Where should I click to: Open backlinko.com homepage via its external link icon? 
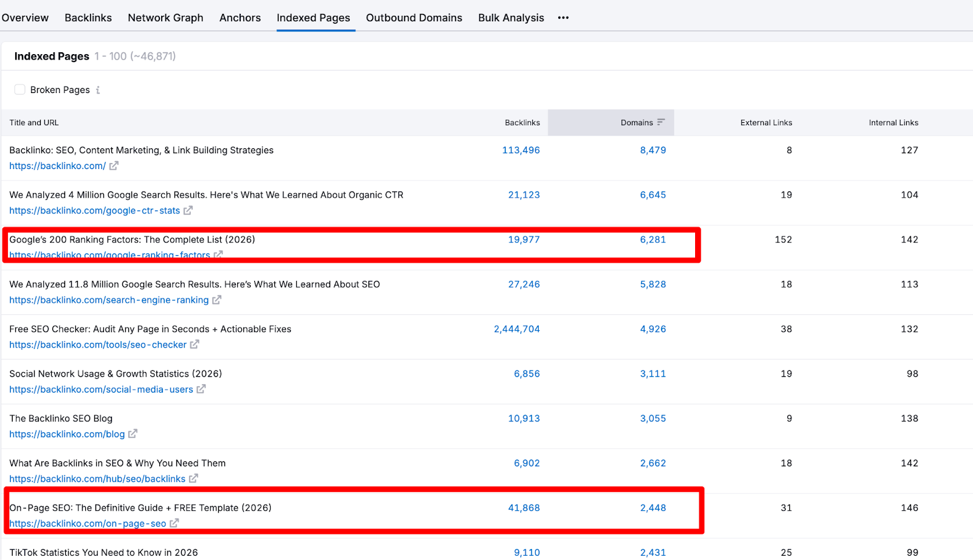114,165
